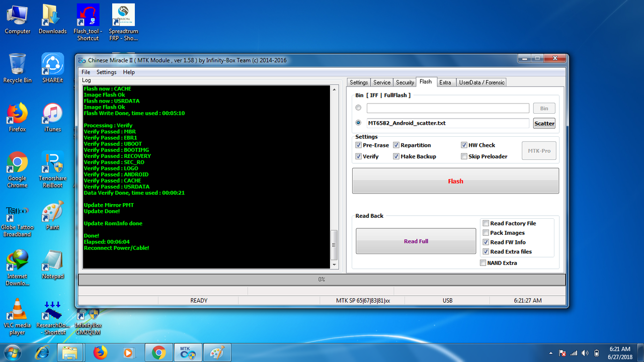Toggle the Read FW Info checkbox
This screenshot has width=644, height=362.
pos(486,242)
